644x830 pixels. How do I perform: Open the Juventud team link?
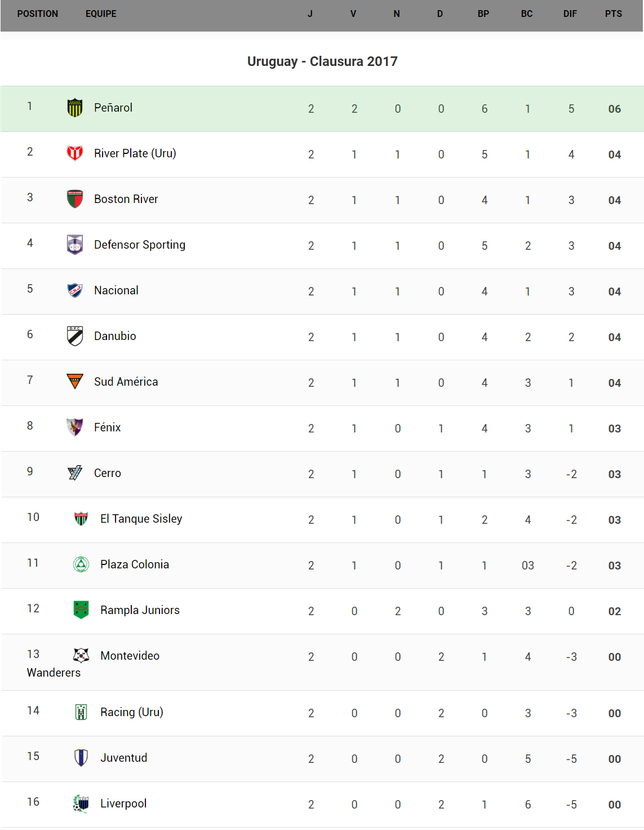(123, 758)
